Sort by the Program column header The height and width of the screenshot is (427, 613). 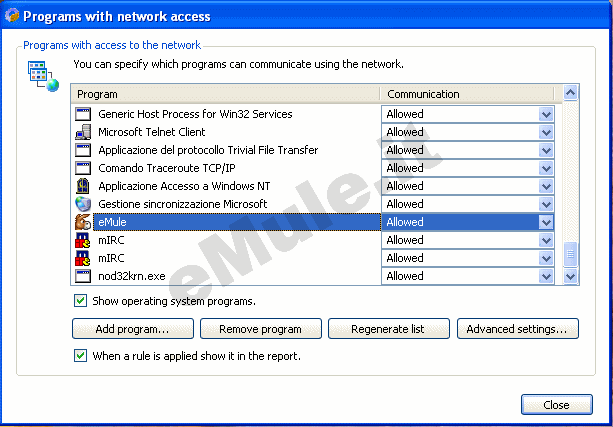[x=226, y=94]
